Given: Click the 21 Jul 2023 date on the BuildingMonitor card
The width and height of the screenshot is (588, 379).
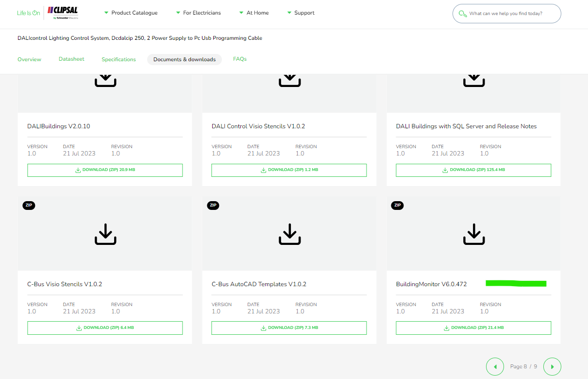Looking at the screenshot, I should [x=448, y=311].
